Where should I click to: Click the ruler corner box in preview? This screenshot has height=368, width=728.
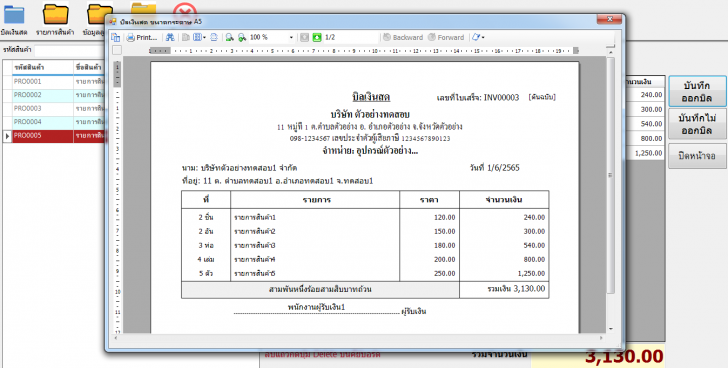[117, 50]
